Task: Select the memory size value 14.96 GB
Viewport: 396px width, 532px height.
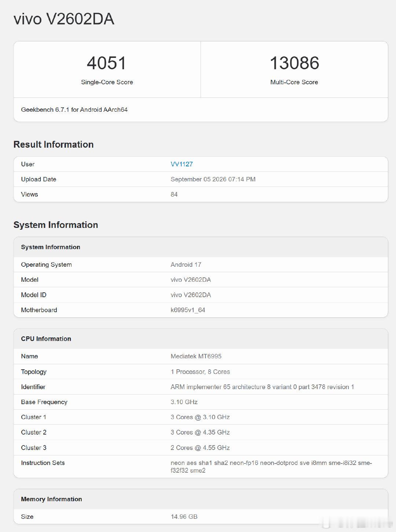Action: pos(184,517)
